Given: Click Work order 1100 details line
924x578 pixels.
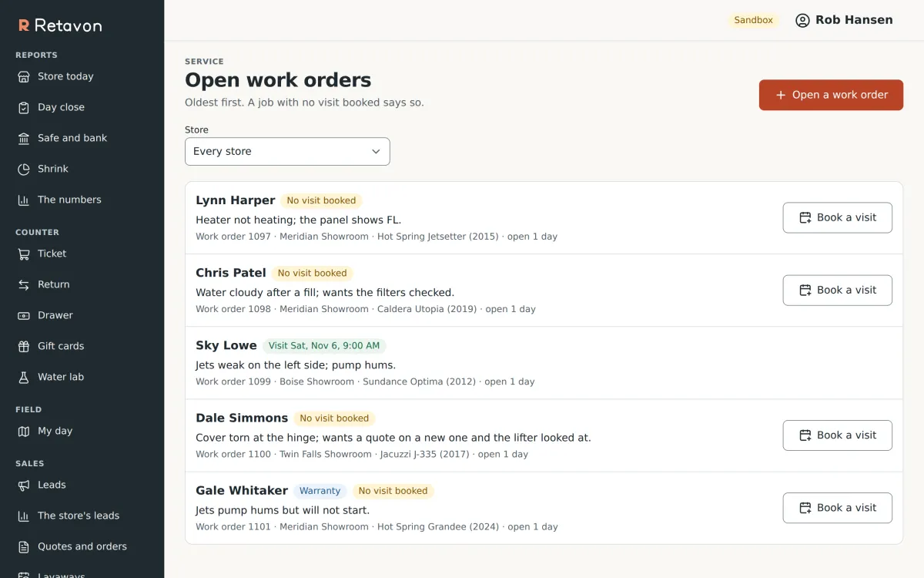Looking at the screenshot, I should tap(362, 454).
